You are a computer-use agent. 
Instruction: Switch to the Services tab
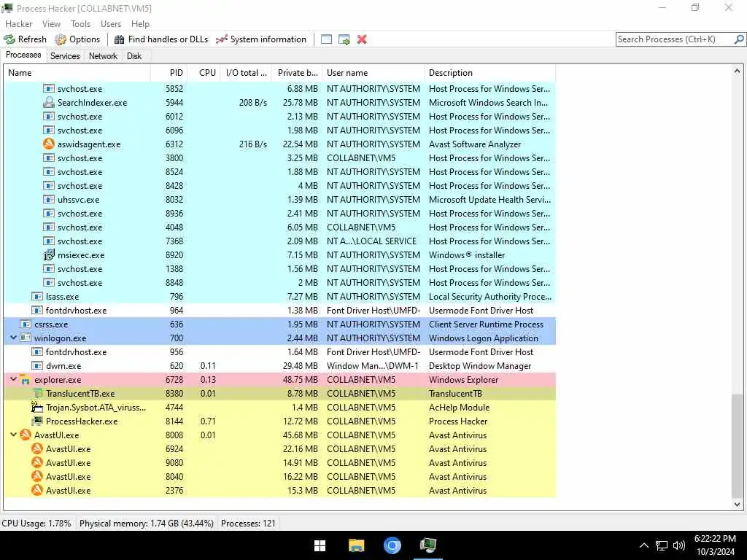click(x=65, y=56)
